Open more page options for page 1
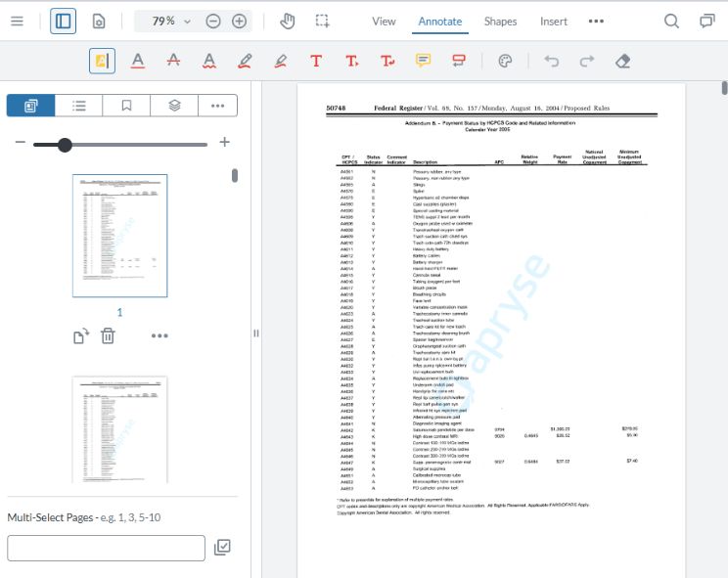This screenshot has width=728, height=578. coord(159,335)
